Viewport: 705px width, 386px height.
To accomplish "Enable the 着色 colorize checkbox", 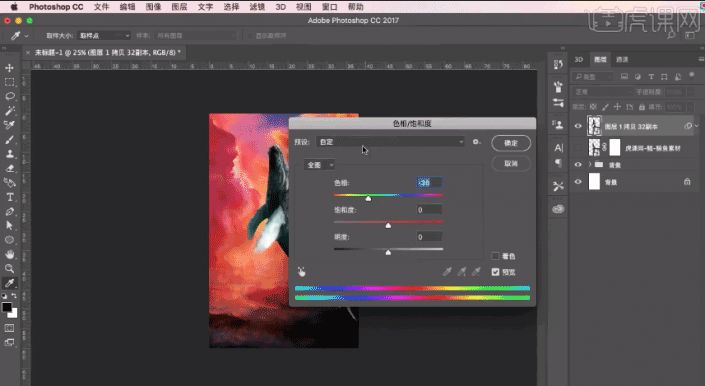I will (495, 256).
